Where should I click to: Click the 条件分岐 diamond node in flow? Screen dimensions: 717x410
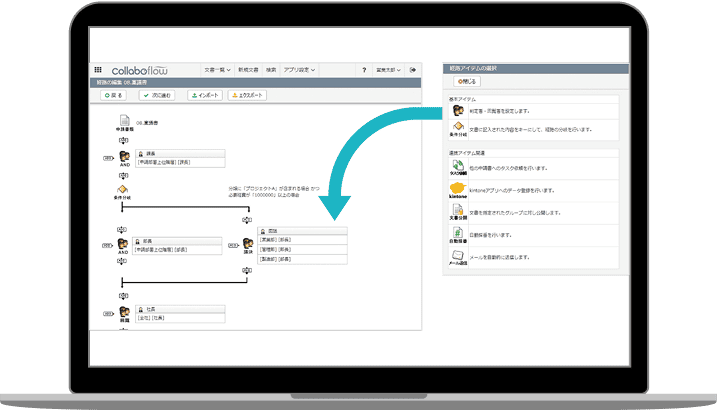point(123,188)
